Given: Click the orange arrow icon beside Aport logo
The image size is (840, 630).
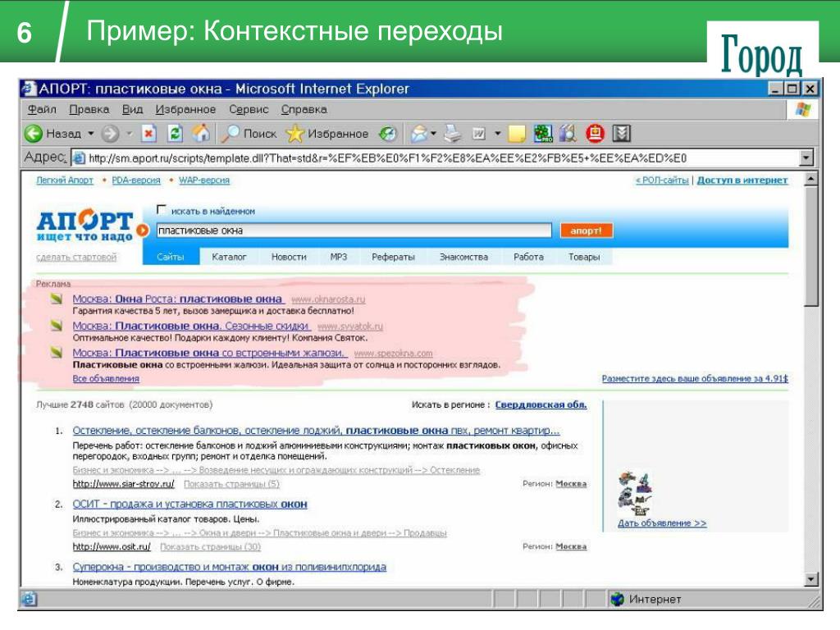Looking at the screenshot, I should (x=142, y=231).
